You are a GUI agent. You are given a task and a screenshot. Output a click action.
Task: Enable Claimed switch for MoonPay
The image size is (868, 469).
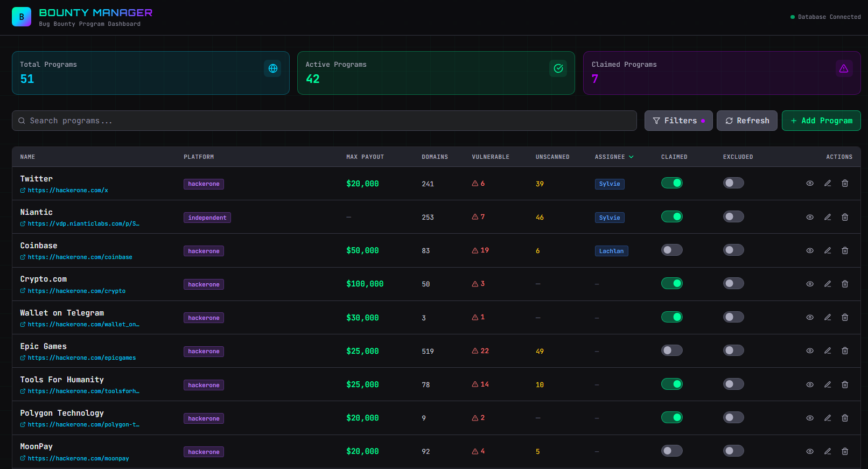click(672, 451)
